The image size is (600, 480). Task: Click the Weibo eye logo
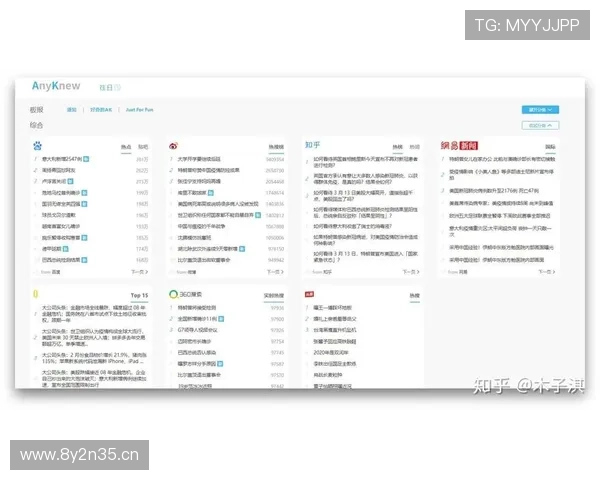pos(173,145)
